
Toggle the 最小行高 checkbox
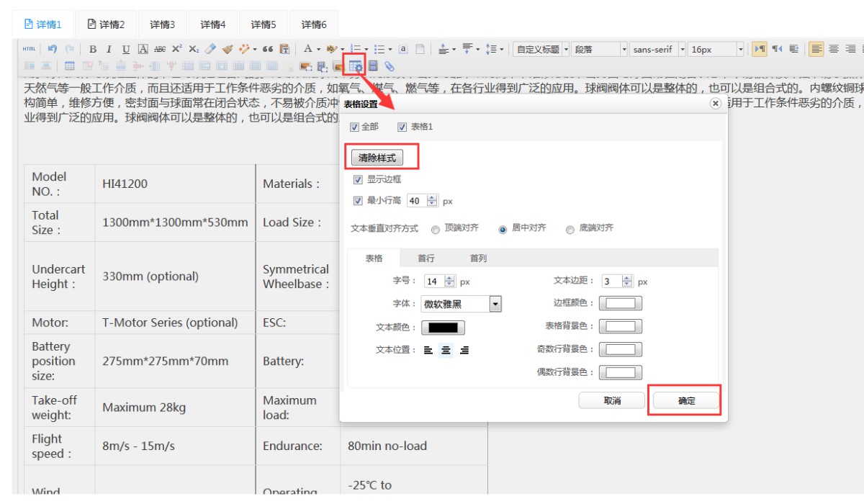(x=358, y=201)
